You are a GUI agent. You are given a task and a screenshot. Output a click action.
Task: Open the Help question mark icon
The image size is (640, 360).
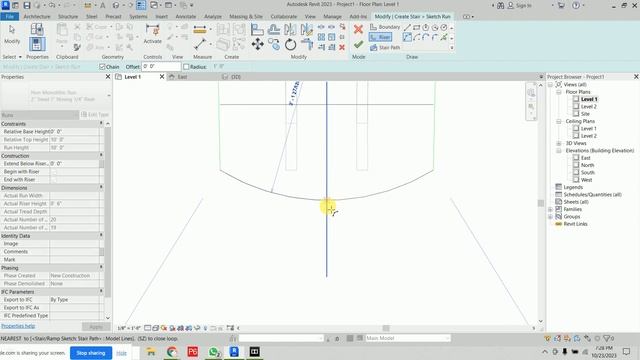[576, 5]
